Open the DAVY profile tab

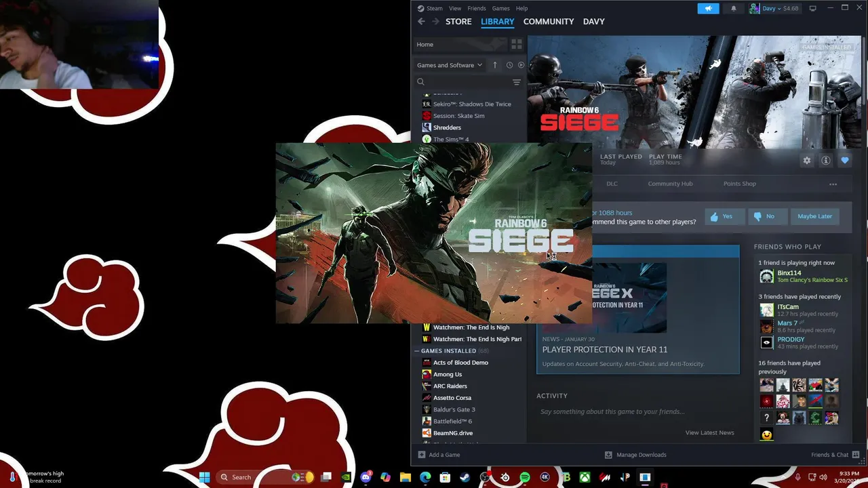click(x=593, y=22)
